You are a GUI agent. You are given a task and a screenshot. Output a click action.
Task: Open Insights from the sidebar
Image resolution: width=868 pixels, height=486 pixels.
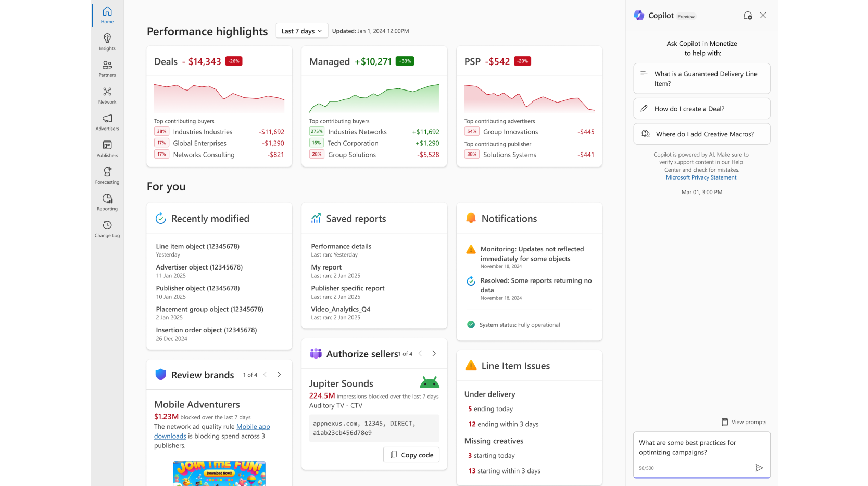[107, 42]
